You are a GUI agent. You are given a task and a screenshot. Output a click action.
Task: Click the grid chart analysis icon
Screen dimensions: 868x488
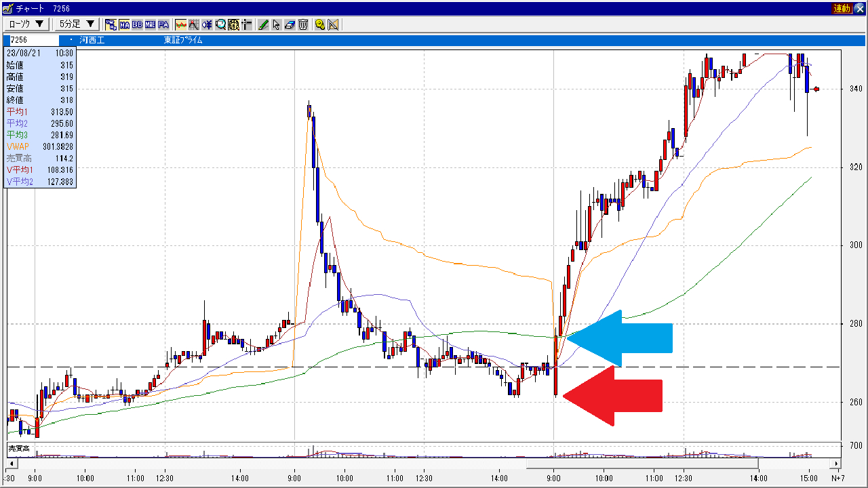click(x=194, y=24)
